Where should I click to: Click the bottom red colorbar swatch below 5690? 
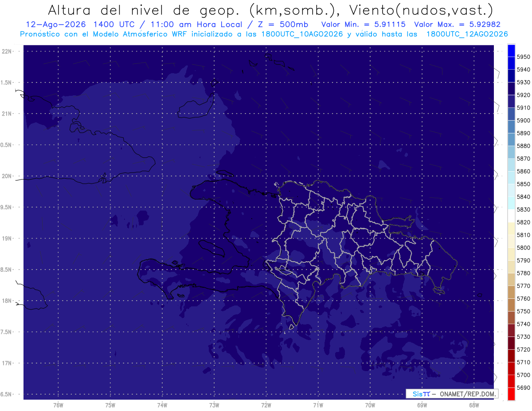click(511, 394)
